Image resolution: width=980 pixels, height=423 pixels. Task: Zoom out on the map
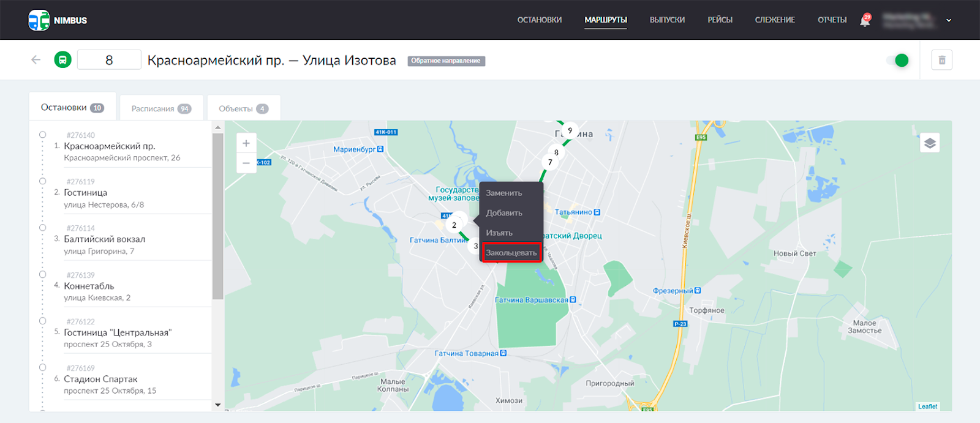246,163
